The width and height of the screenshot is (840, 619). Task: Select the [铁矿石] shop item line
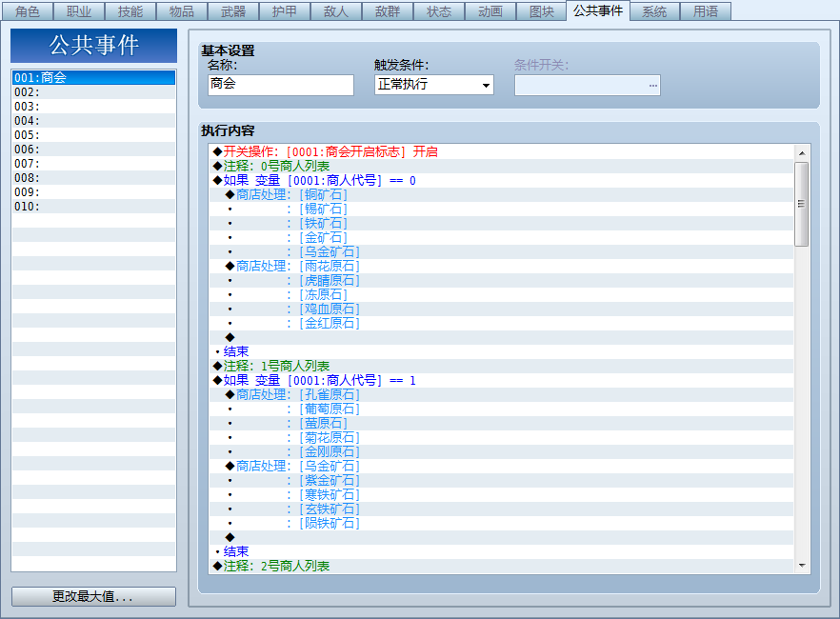point(501,223)
